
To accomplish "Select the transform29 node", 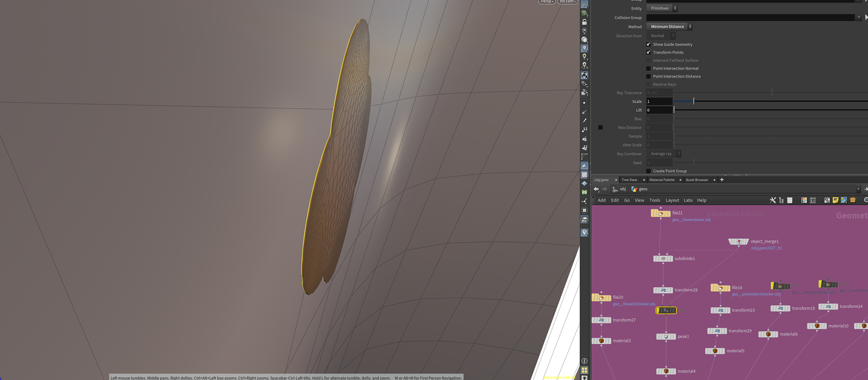I will pos(717,331).
